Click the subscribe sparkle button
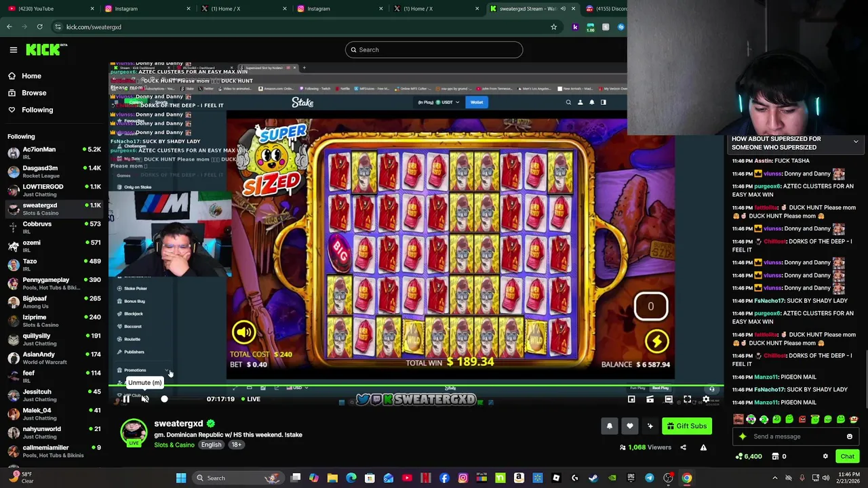This screenshot has width=868, height=488. 650,426
